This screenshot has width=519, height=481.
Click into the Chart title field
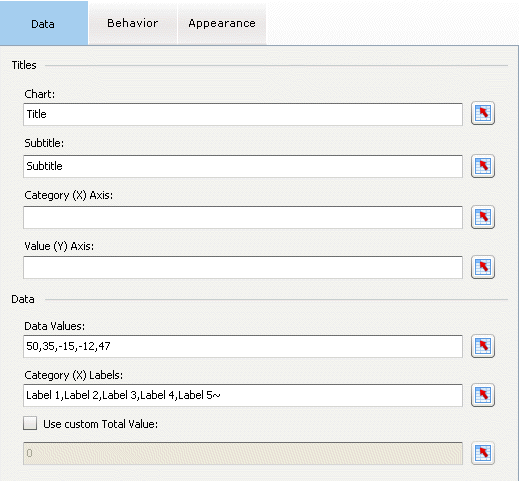click(x=243, y=114)
